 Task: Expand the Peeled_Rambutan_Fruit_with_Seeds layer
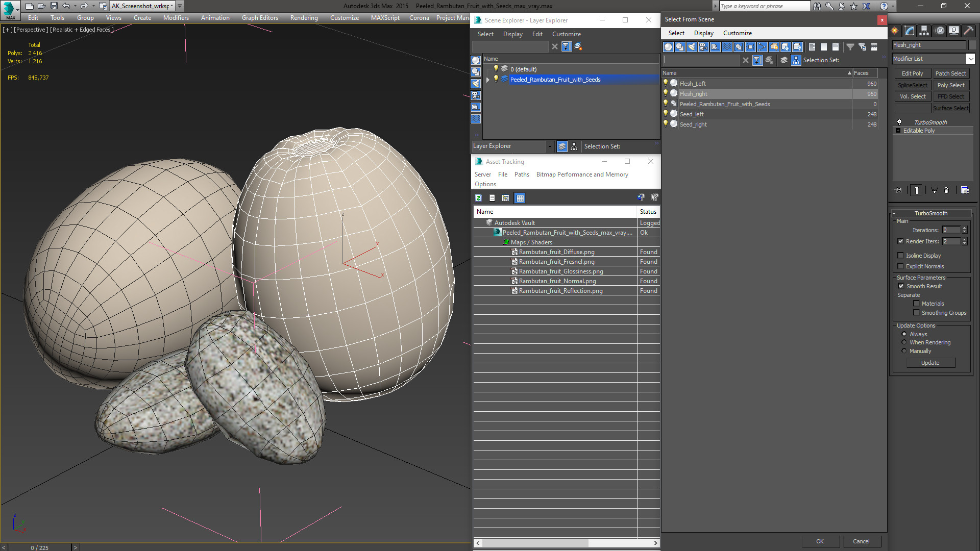click(x=488, y=80)
